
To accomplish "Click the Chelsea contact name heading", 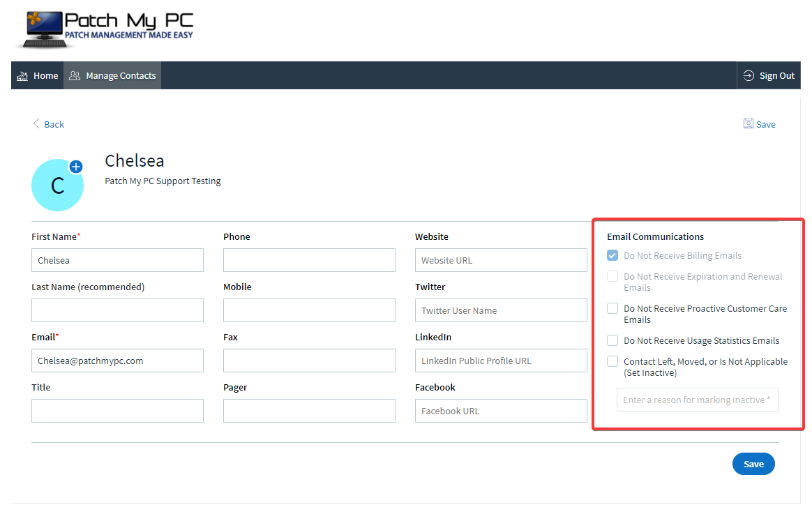I will click(x=135, y=161).
